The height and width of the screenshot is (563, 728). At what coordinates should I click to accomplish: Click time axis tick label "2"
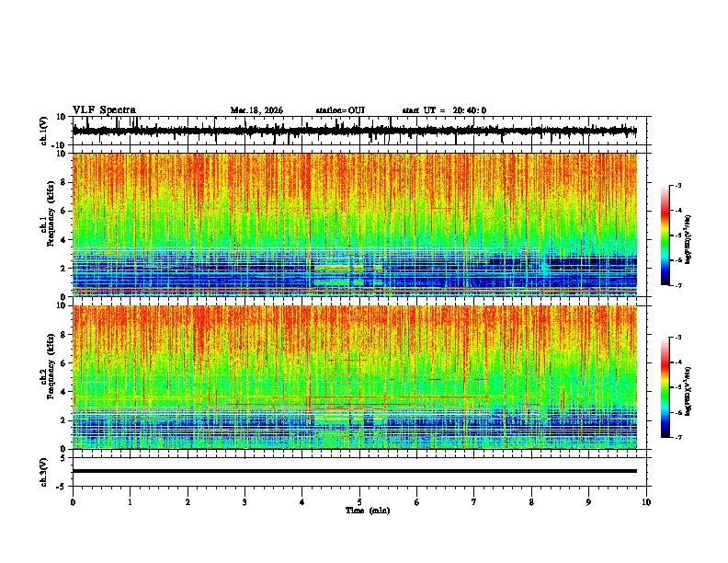click(188, 502)
